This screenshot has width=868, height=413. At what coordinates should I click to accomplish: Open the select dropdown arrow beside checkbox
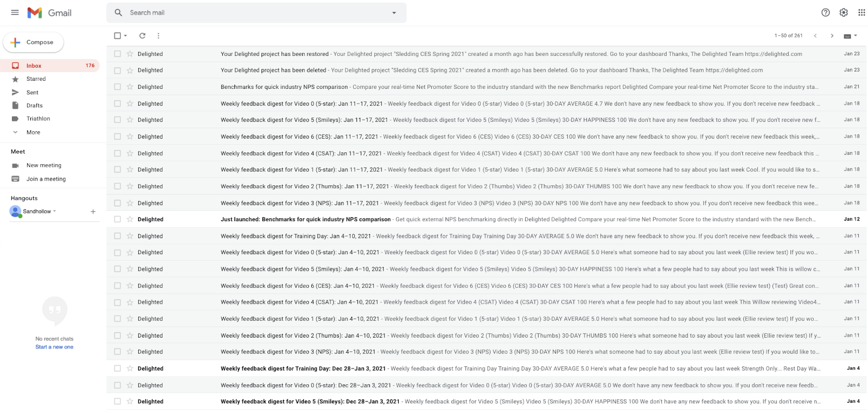click(125, 36)
